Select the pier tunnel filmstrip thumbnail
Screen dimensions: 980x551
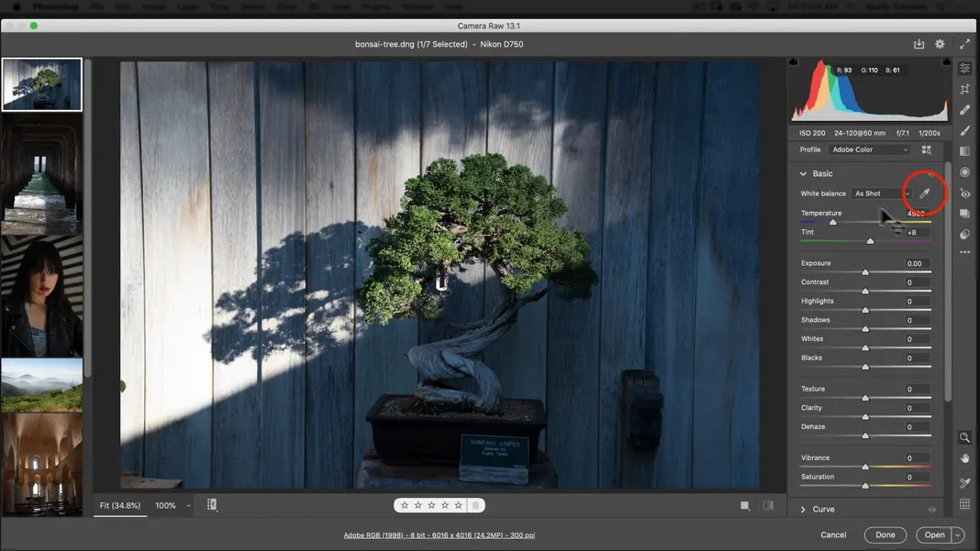(42, 174)
